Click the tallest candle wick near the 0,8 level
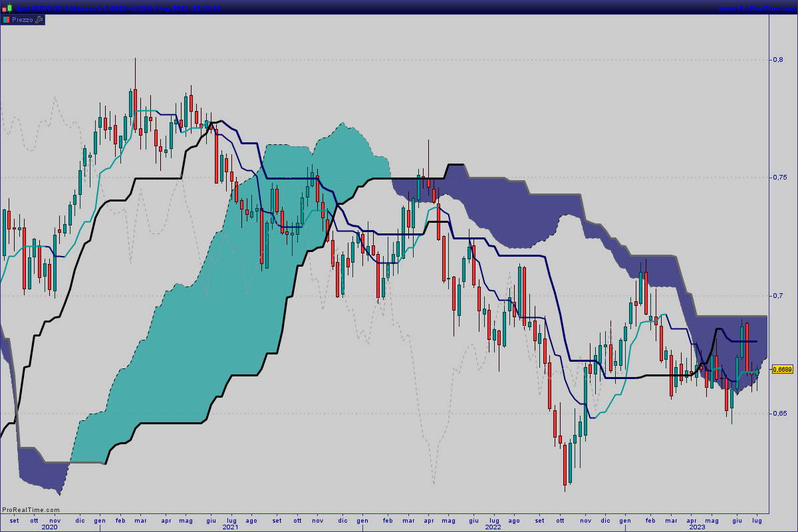Viewport: 798px width, 532px height. pos(135,93)
